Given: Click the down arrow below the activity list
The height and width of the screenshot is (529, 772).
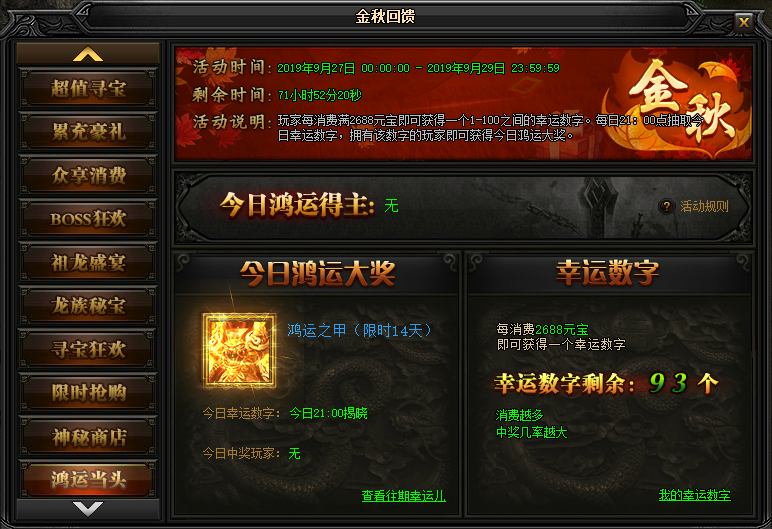Looking at the screenshot, I should [x=88, y=509].
